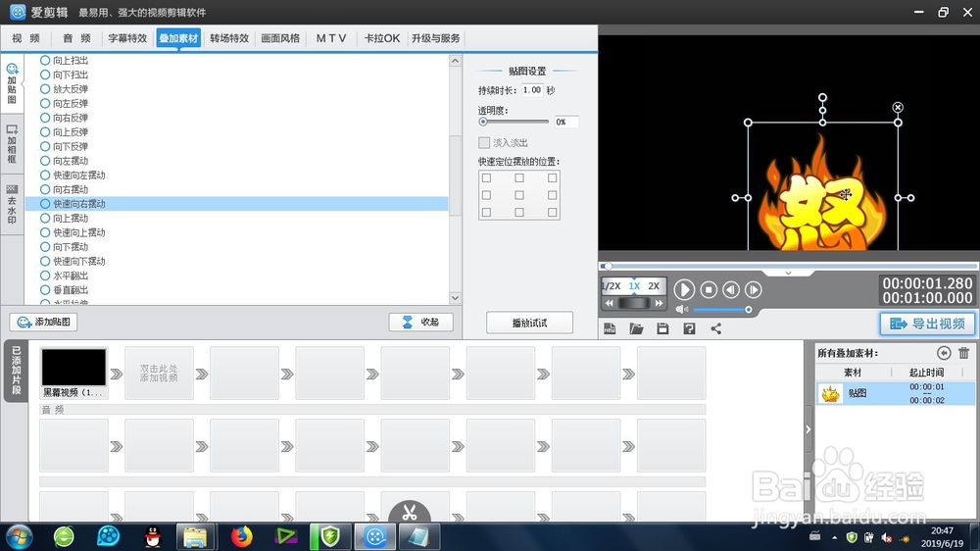Select the center position box in quick placement grid
The width and height of the screenshot is (980, 551).
pos(519,195)
